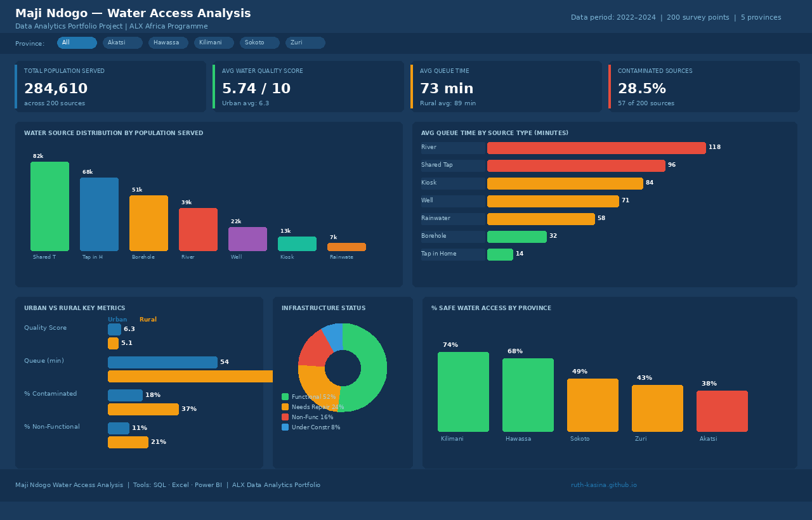Viewport: 812px width, 520px height.
Task: Select the blue Tap in Home 68k population bar
Action: pos(99,214)
